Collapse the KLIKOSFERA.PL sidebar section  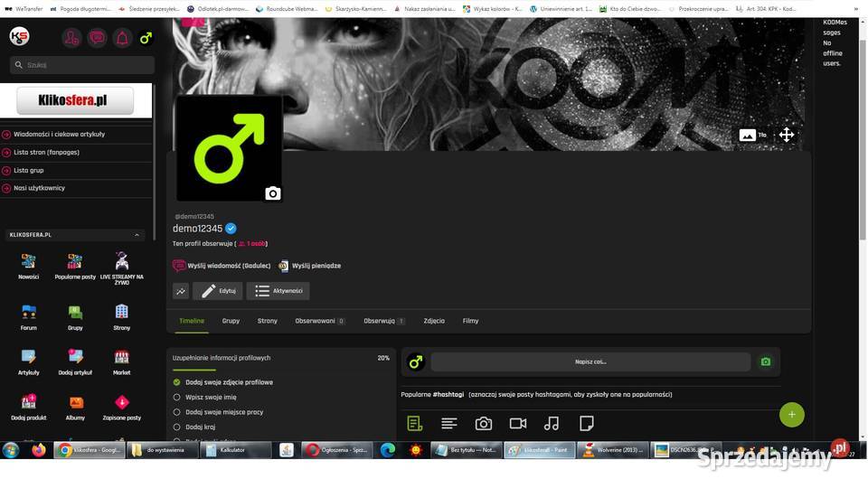click(137, 235)
